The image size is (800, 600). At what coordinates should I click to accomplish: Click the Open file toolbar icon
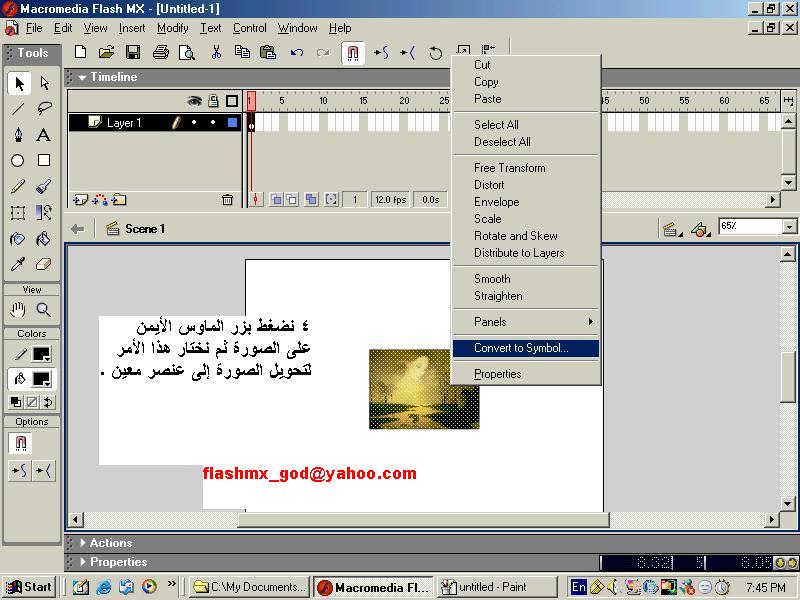107,52
